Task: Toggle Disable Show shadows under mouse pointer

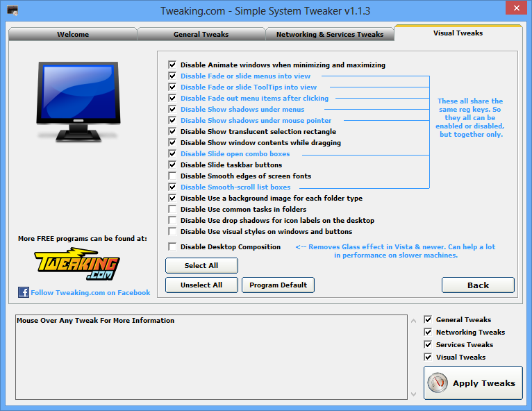Action: pos(172,120)
